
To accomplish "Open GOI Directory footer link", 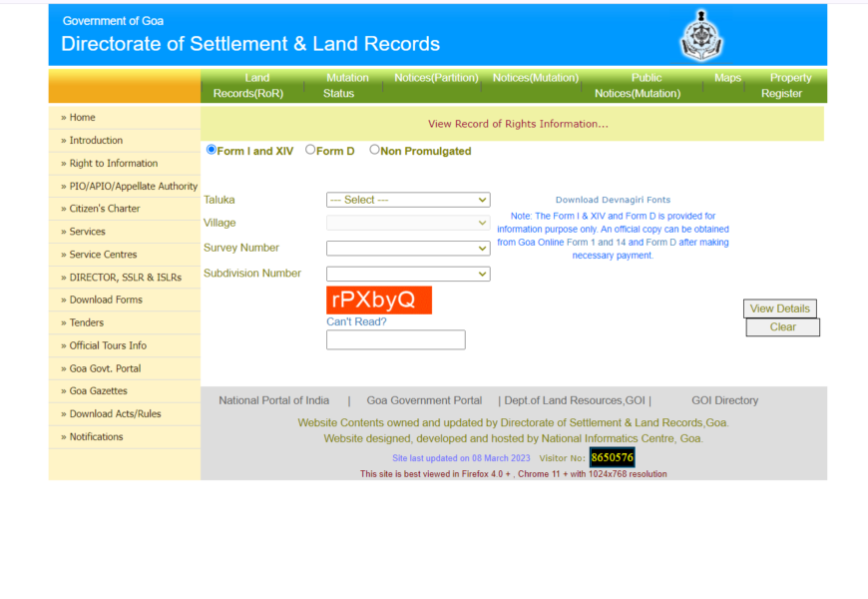I will (x=724, y=400).
